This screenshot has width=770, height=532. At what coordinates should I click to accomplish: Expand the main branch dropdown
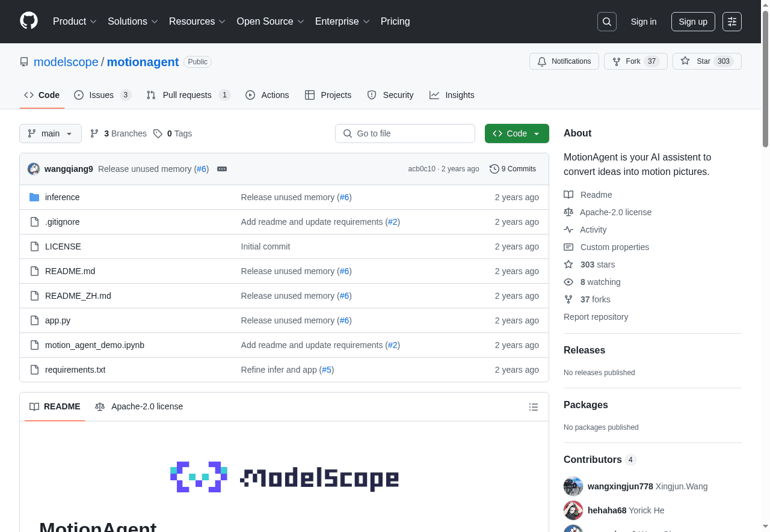point(51,133)
